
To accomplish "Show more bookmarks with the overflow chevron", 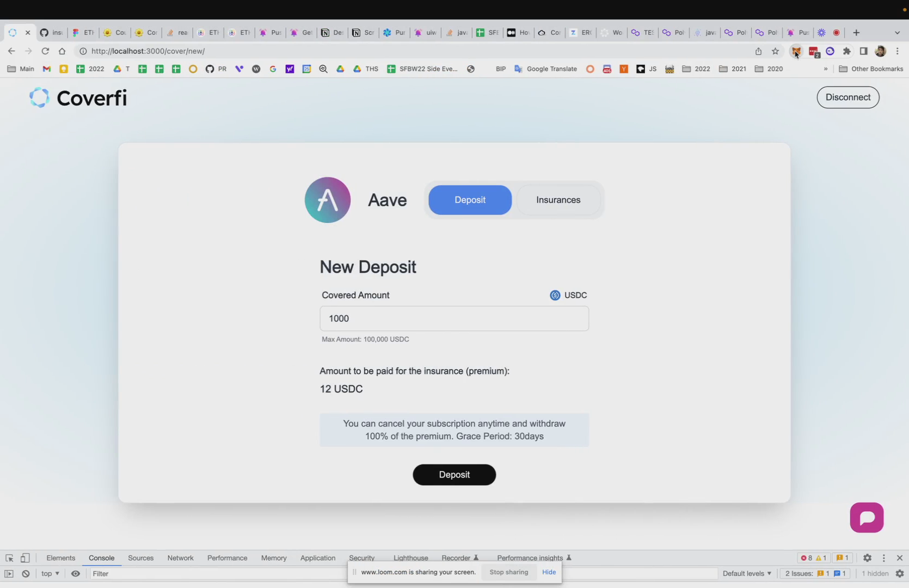I will click(825, 69).
